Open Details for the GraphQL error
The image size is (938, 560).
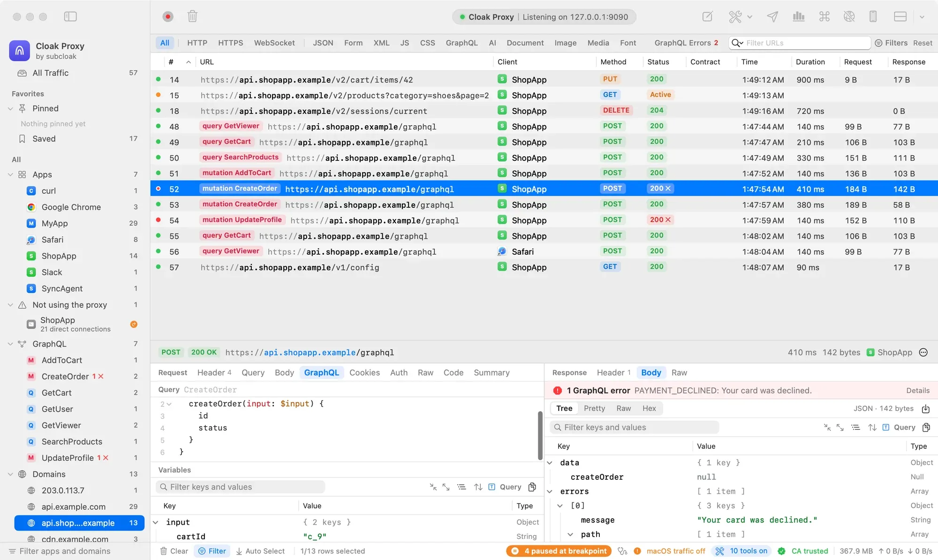point(918,390)
